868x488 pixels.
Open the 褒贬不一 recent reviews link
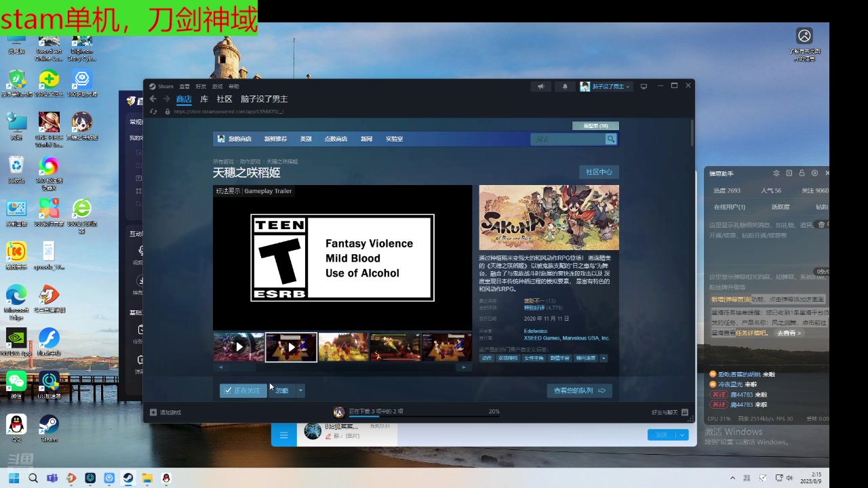click(534, 301)
